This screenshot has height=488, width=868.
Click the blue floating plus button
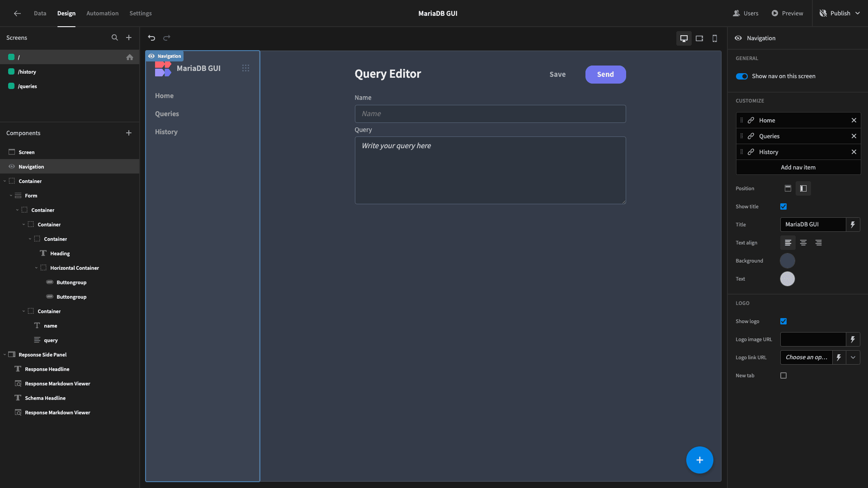pyautogui.click(x=699, y=460)
